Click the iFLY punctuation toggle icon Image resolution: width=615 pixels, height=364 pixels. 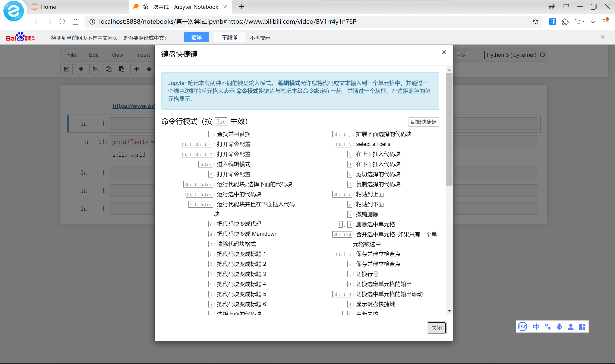[548, 327]
